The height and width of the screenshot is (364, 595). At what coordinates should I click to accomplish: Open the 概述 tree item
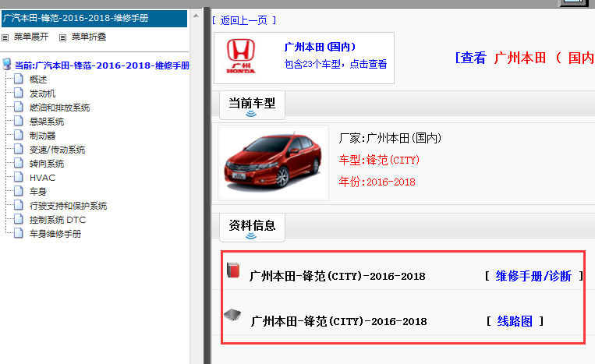(x=38, y=80)
